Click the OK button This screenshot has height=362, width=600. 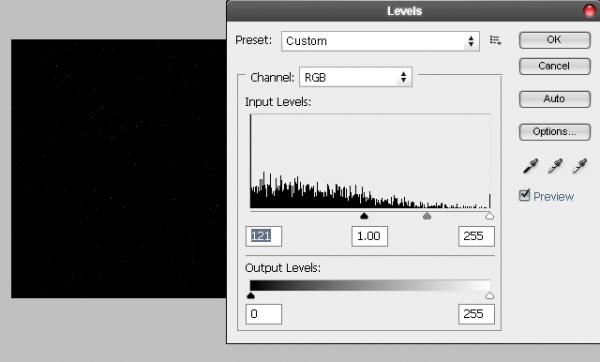[554, 40]
